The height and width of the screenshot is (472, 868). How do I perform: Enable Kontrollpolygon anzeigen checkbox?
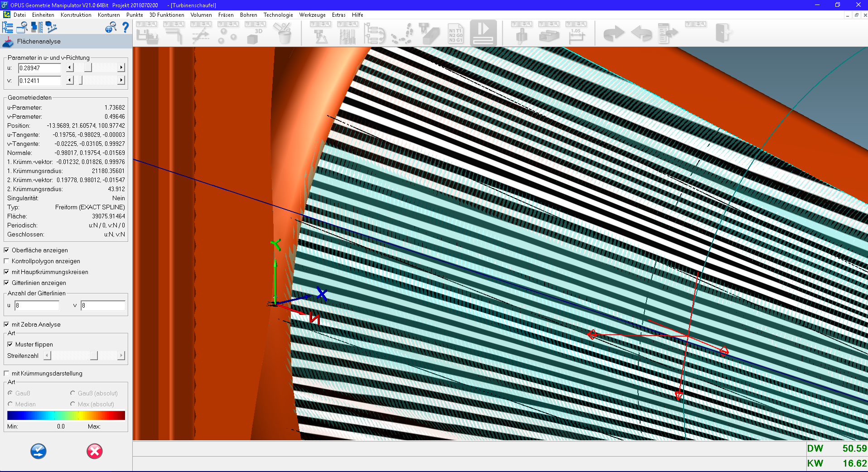[6, 261]
